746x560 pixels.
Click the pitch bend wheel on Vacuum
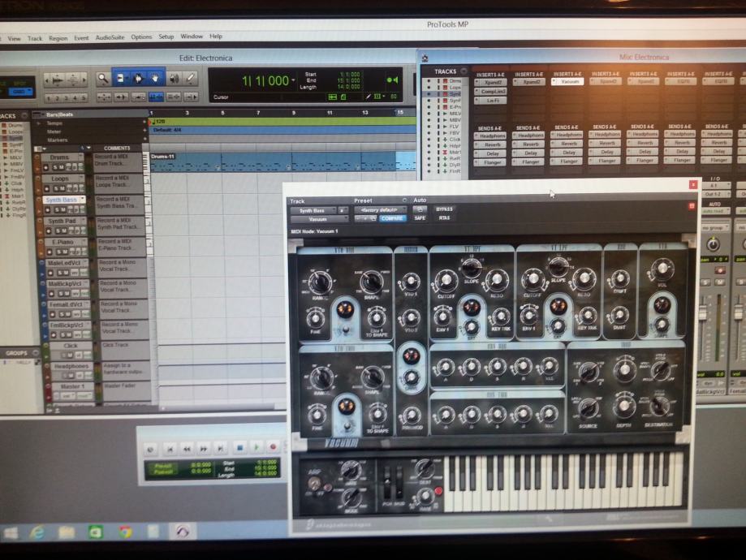pyautogui.click(x=388, y=481)
